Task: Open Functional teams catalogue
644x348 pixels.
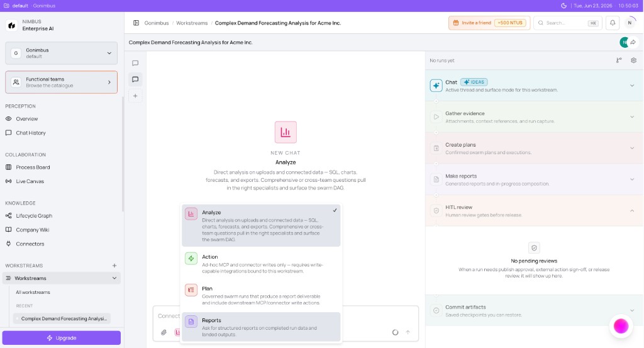Action: coord(61,82)
